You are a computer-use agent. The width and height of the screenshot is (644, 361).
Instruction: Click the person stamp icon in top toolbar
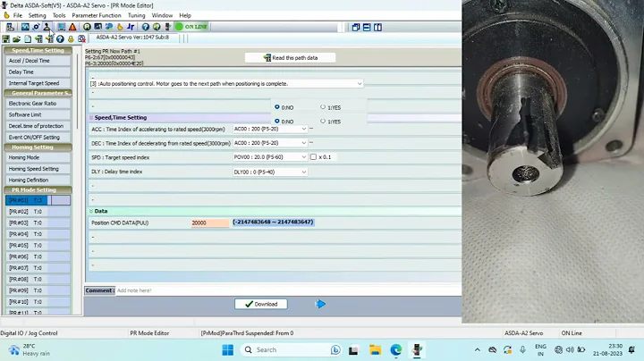(x=47, y=27)
